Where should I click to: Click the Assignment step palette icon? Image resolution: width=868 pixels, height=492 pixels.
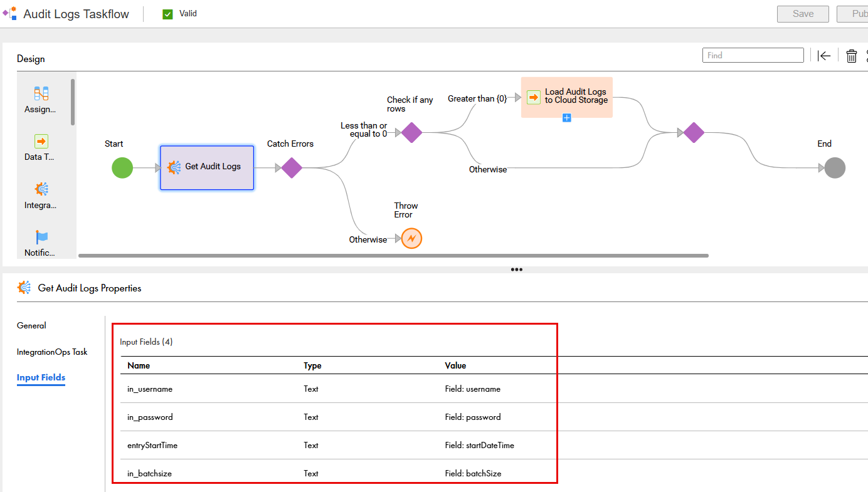tap(41, 94)
